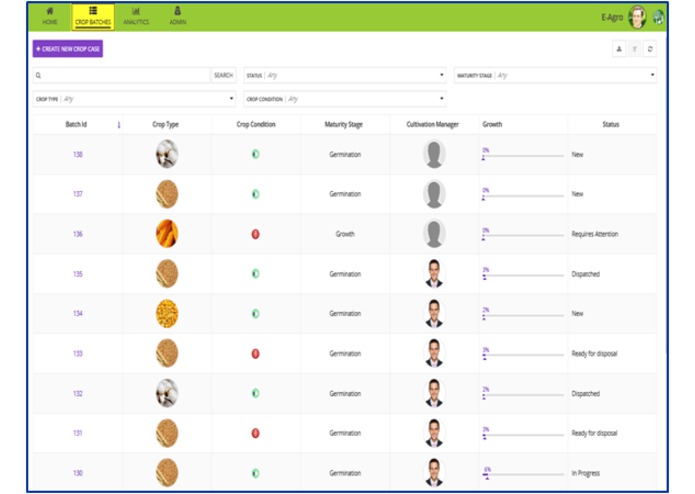
Task: Focus the search input field
Action: pos(121,75)
